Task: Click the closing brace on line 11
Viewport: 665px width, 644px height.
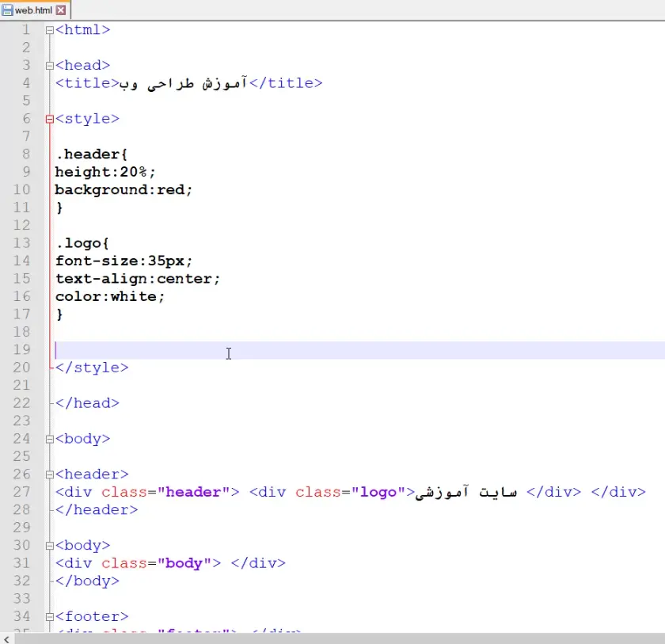Action: click(59, 208)
